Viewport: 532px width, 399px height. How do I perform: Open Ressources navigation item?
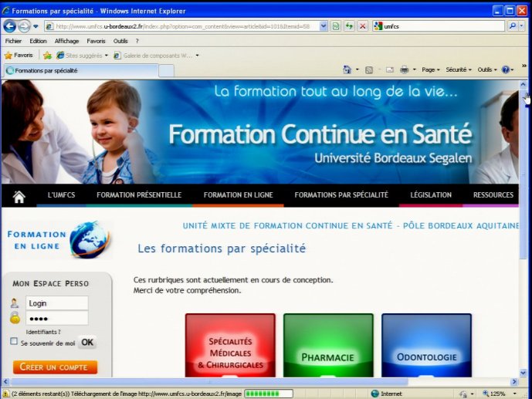click(x=493, y=195)
